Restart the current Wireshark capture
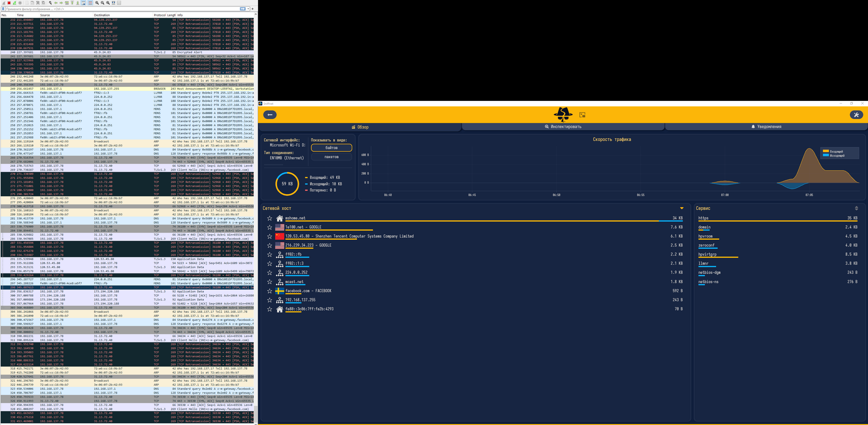This screenshot has height=425, width=868. coord(14,3)
